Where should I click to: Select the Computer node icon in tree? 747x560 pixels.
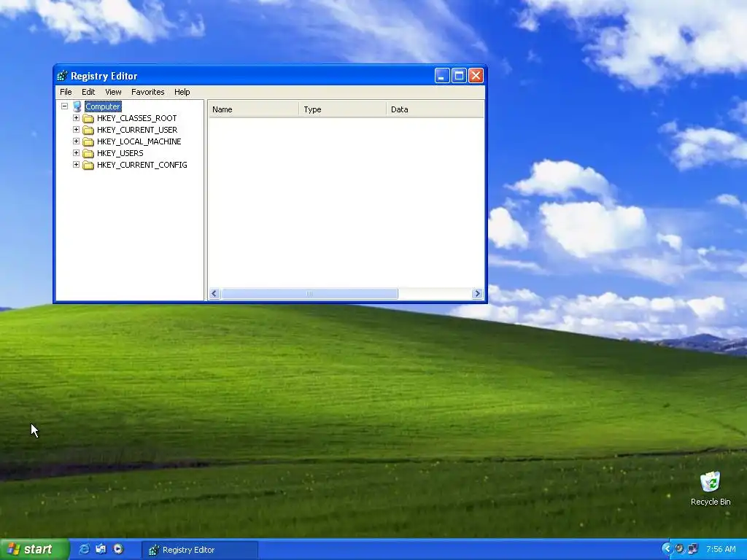pyautogui.click(x=77, y=106)
